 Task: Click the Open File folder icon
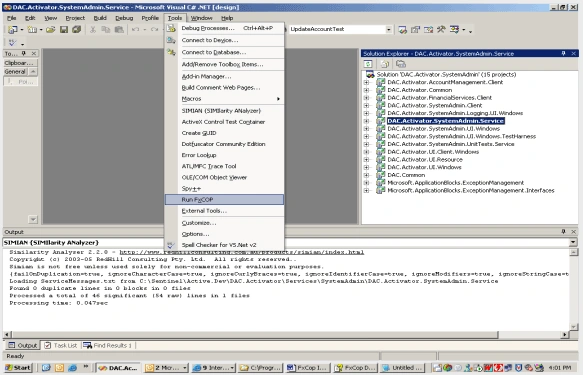[x=51, y=29]
